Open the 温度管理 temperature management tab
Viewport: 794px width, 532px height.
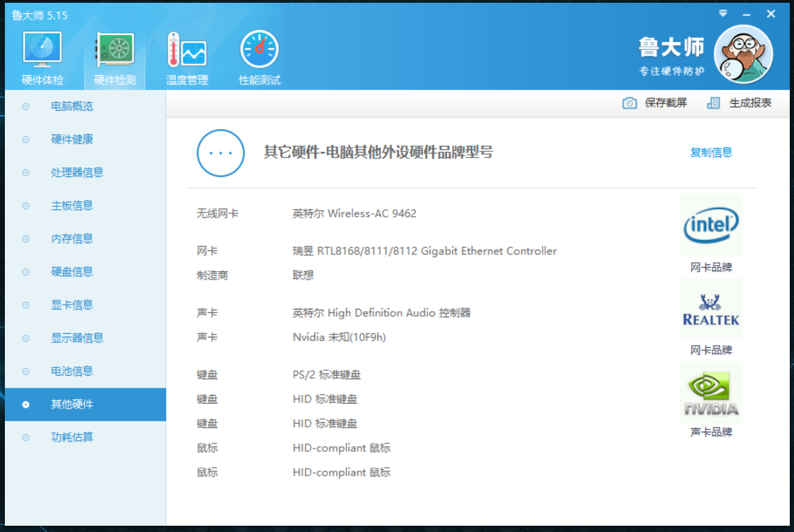(187, 58)
